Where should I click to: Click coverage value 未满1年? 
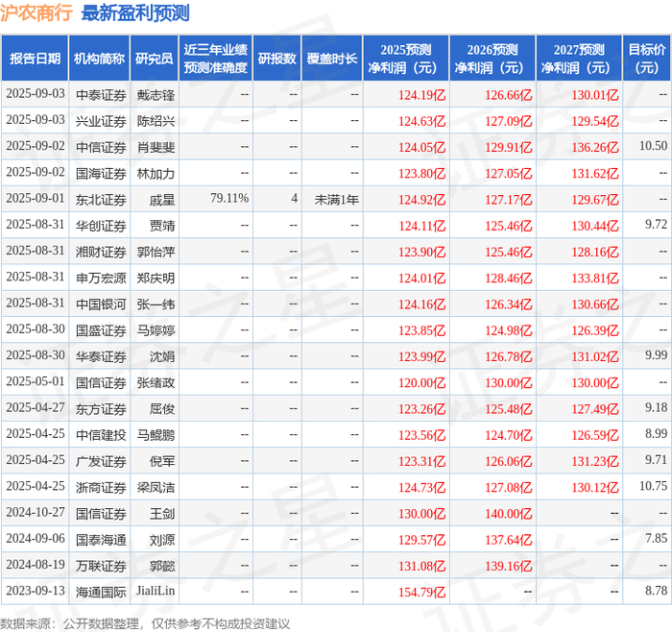336,200
